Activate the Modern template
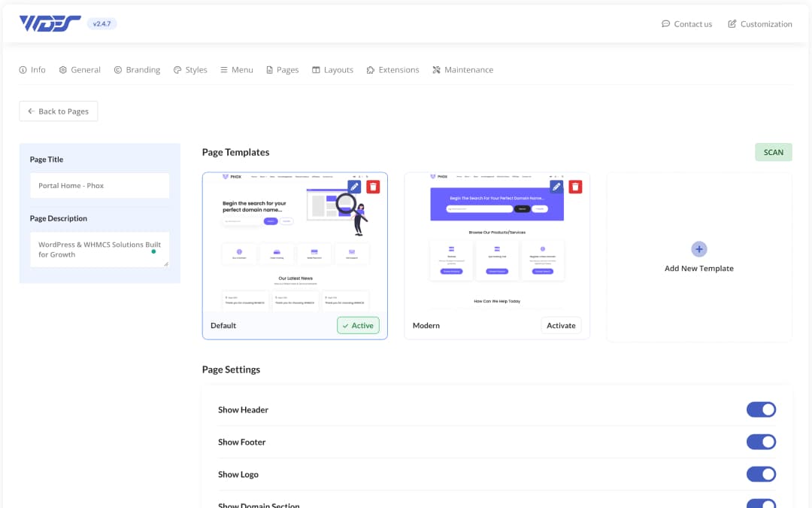 [x=561, y=326]
